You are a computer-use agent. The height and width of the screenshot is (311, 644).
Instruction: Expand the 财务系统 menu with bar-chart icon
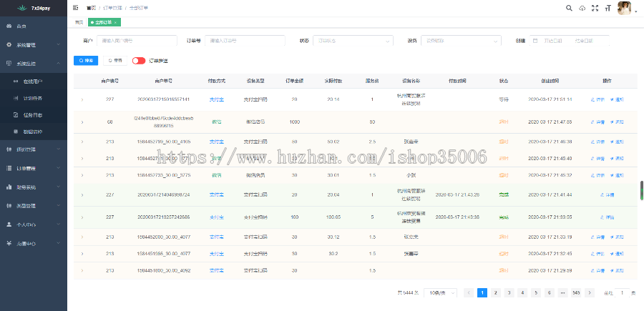coord(33,187)
